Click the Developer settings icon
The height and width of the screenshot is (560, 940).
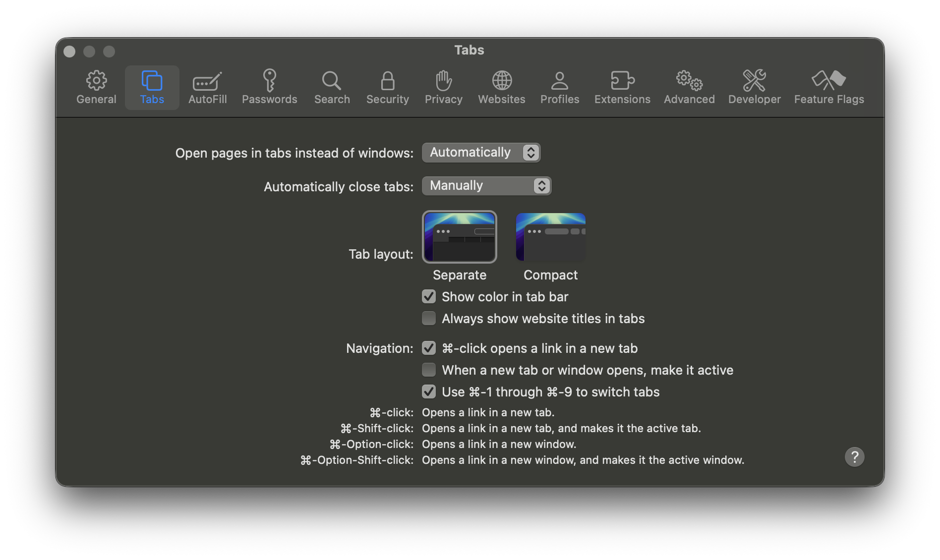click(x=754, y=87)
